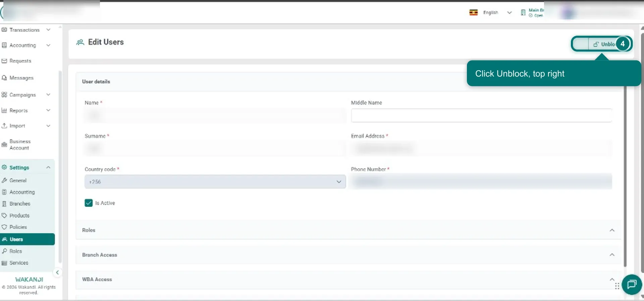Click the Requests envelope icon
The height and width of the screenshot is (301, 644).
(4, 61)
